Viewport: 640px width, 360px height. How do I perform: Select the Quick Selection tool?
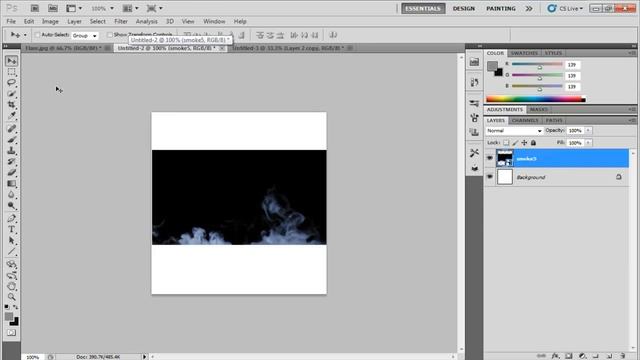(x=11, y=94)
